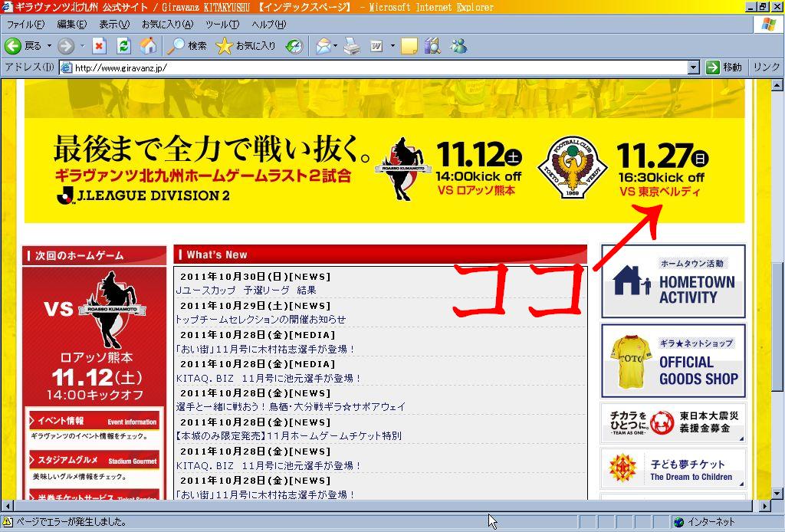Open the 東日本大震災 義援金募金 banner
785x532 pixels.
coord(673,423)
